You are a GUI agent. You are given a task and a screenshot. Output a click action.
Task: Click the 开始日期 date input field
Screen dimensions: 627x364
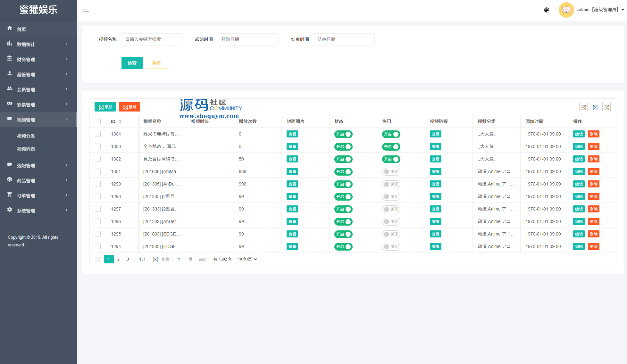click(x=248, y=39)
